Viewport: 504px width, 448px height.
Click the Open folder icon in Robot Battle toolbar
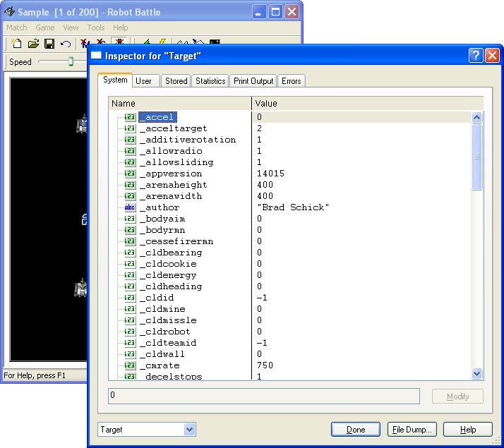click(33, 43)
